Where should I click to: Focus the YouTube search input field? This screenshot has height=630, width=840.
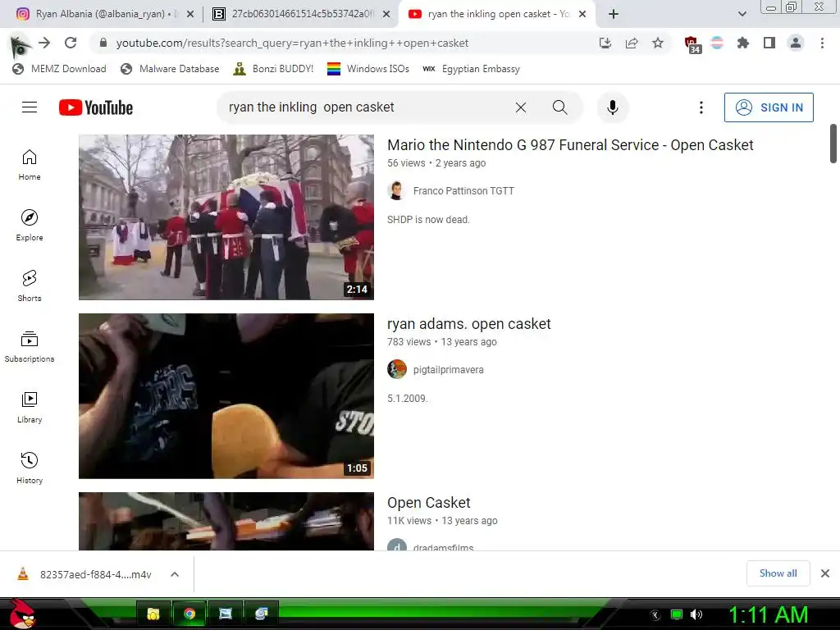[364, 107]
